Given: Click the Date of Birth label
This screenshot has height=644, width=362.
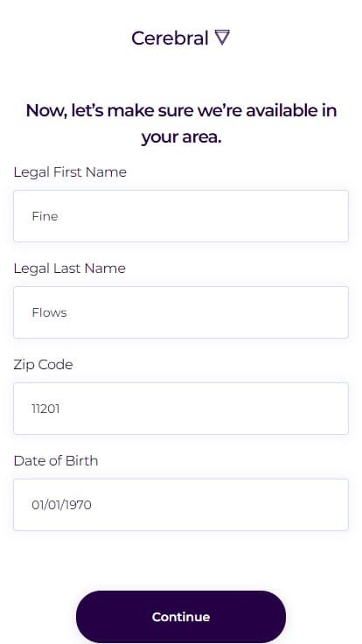Looking at the screenshot, I should click(x=56, y=461).
